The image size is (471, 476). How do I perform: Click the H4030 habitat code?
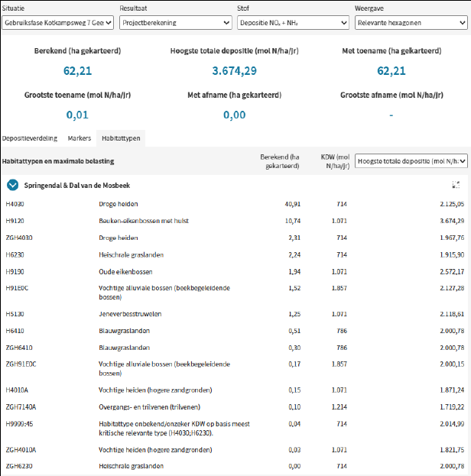(15, 204)
